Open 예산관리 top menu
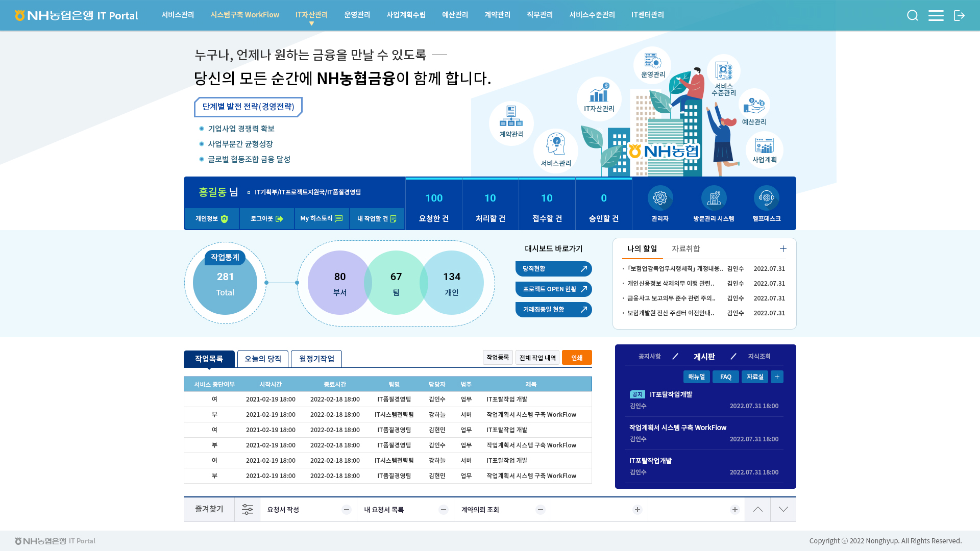This screenshot has height=551, width=980. 455,15
